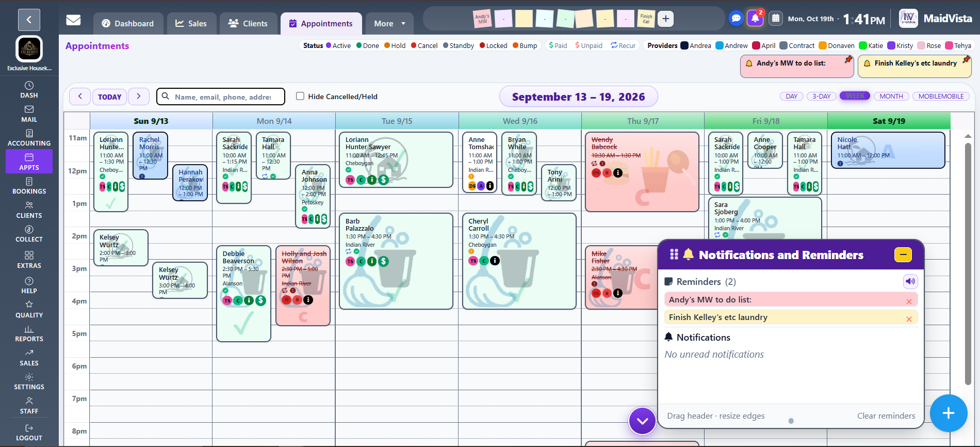Switch to the Dashboard tab
The width and height of the screenshot is (980, 447).
click(128, 24)
